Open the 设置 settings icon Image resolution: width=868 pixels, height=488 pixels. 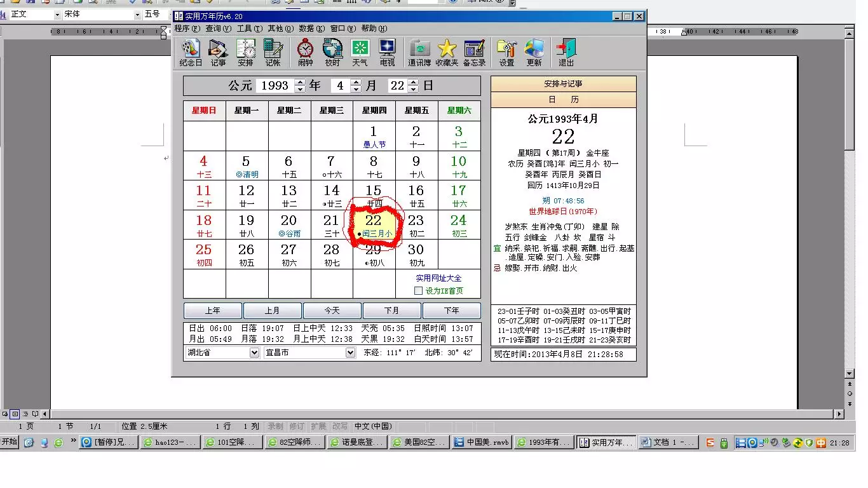[506, 52]
